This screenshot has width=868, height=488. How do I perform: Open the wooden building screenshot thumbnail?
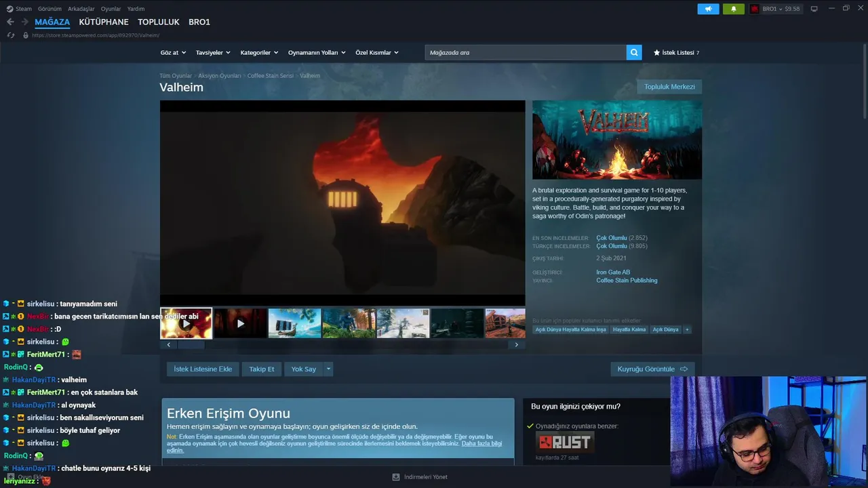[505, 323]
